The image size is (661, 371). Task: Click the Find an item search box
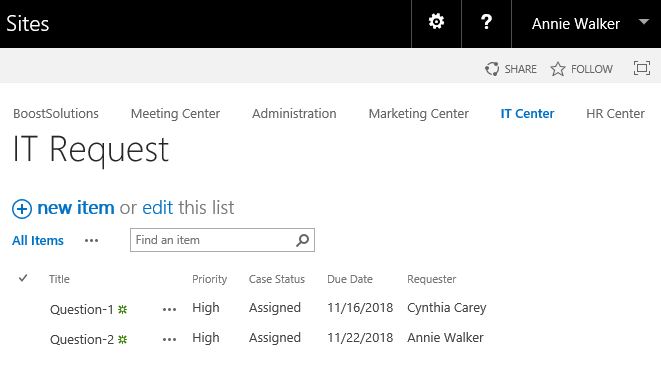222,240
